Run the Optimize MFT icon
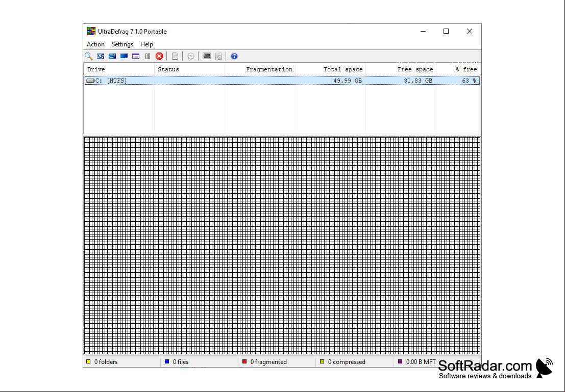 point(136,56)
